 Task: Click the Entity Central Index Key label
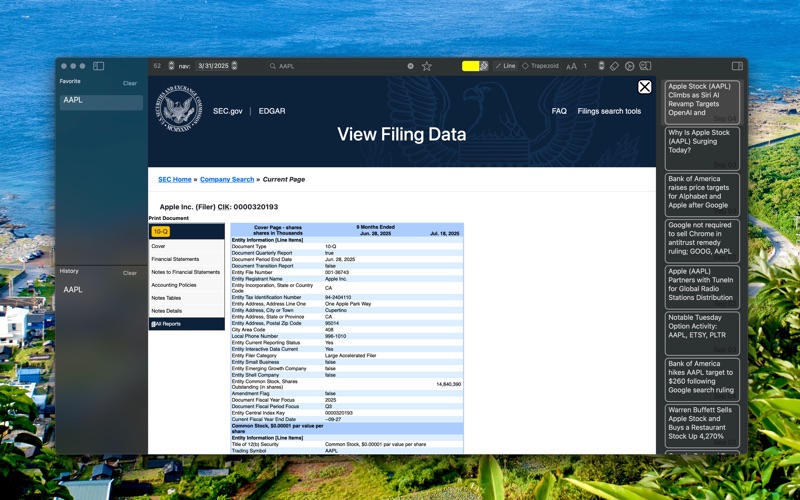click(x=258, y=413)
